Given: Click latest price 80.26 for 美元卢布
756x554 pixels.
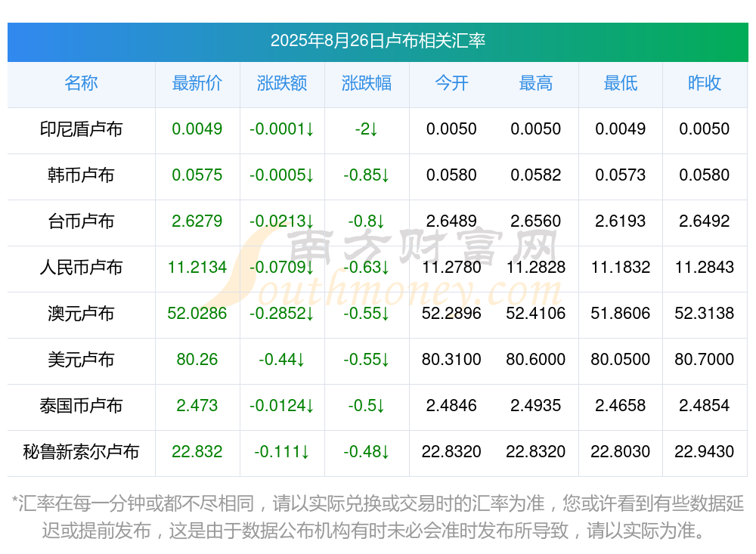Looking at the screenshot, I should [197, 360].
